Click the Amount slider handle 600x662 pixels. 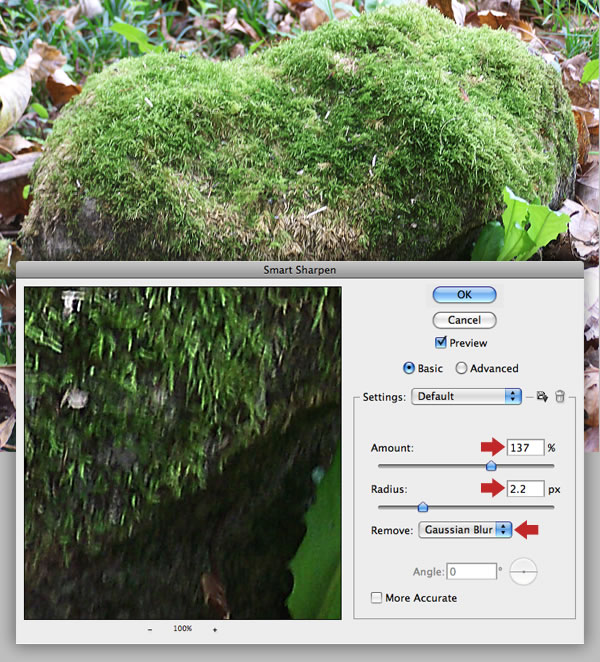(x=491, y=466)
